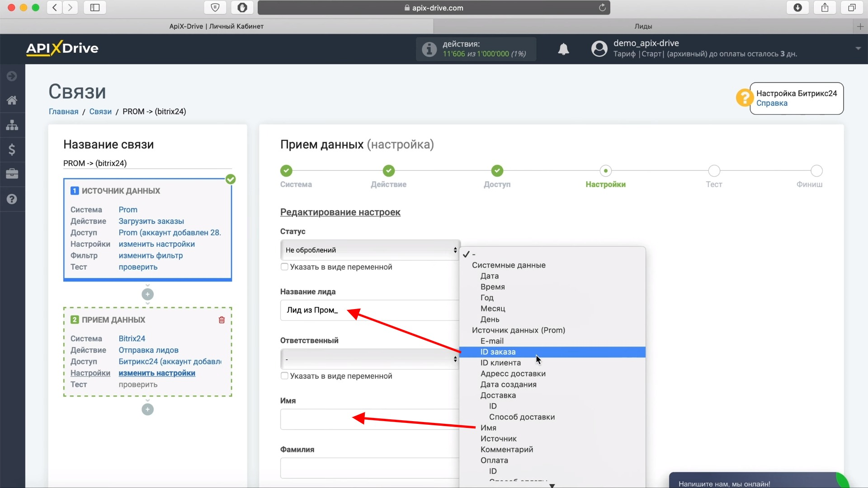Click the 'Имя' input field
868x488 pixels.
pos(370,419)
